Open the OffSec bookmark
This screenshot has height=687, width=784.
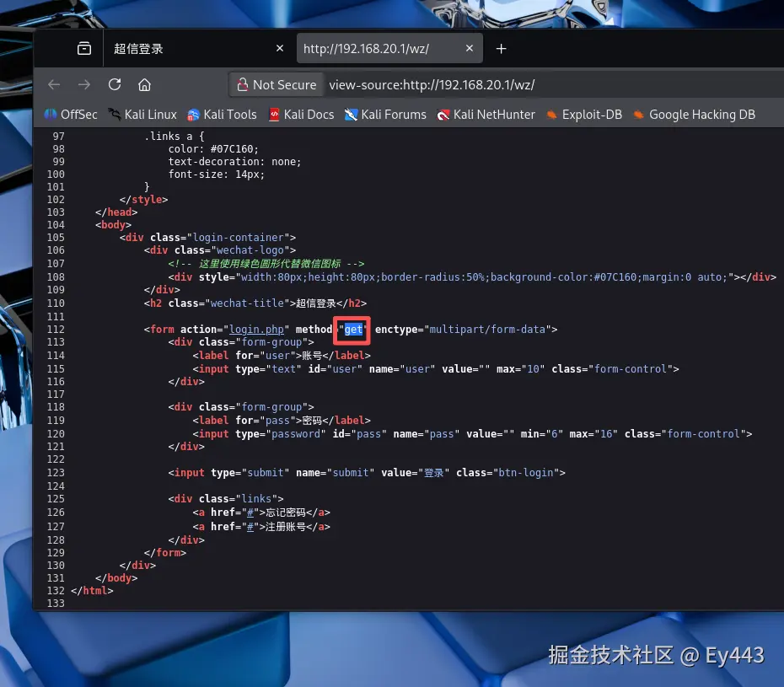pos(71,115)
